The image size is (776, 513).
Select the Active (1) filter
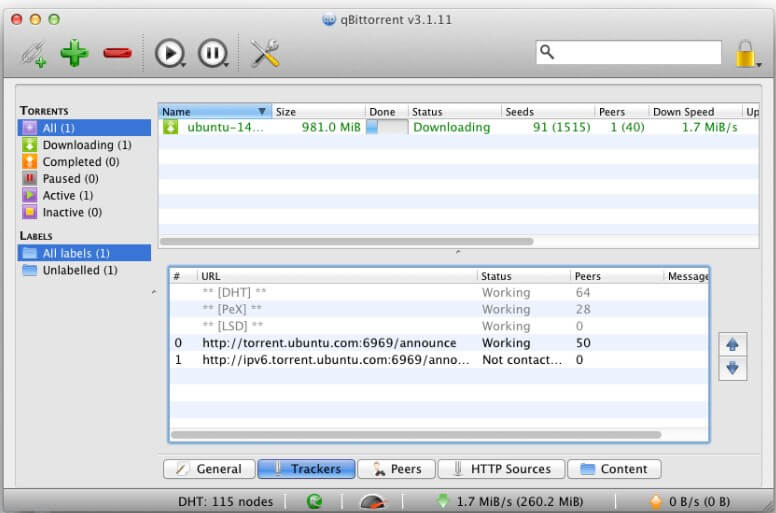click(84, 195)
